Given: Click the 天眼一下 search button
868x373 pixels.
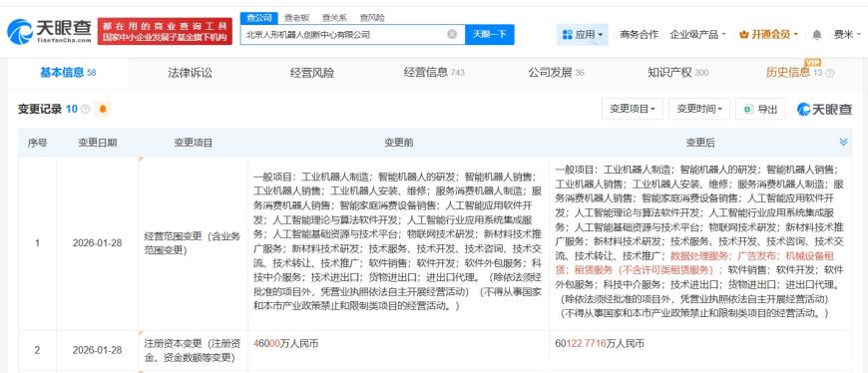Looking at the screenshot, I should pyautogui.click(x=489, y=34).
